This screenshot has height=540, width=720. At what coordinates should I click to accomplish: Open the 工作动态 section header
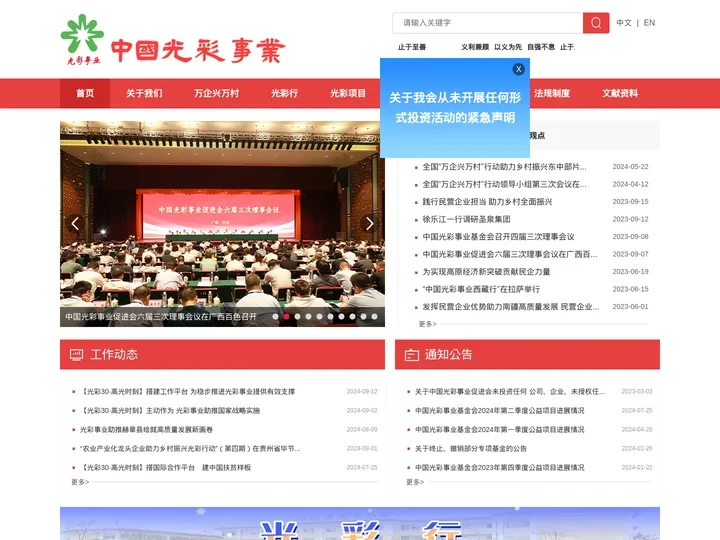[x=222, y=354]
